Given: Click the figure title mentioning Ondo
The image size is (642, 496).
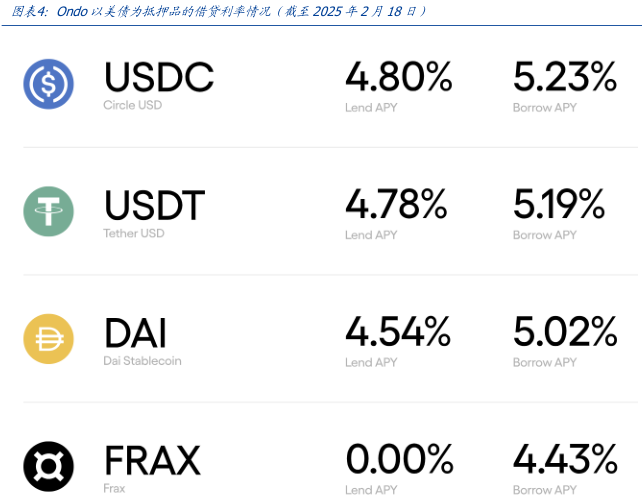Looking at the screenshot, I should click(214, 11).
